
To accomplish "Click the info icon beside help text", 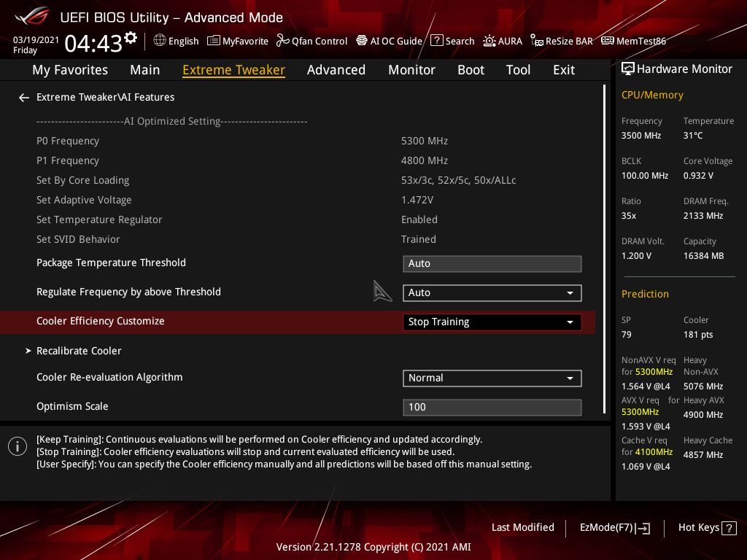I will (18, 446).
